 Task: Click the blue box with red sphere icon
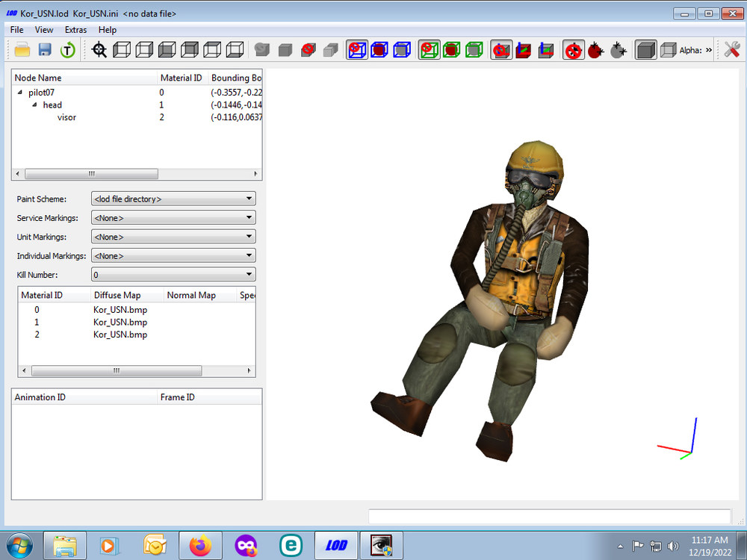pyautogui.click(x=379, y=49)
